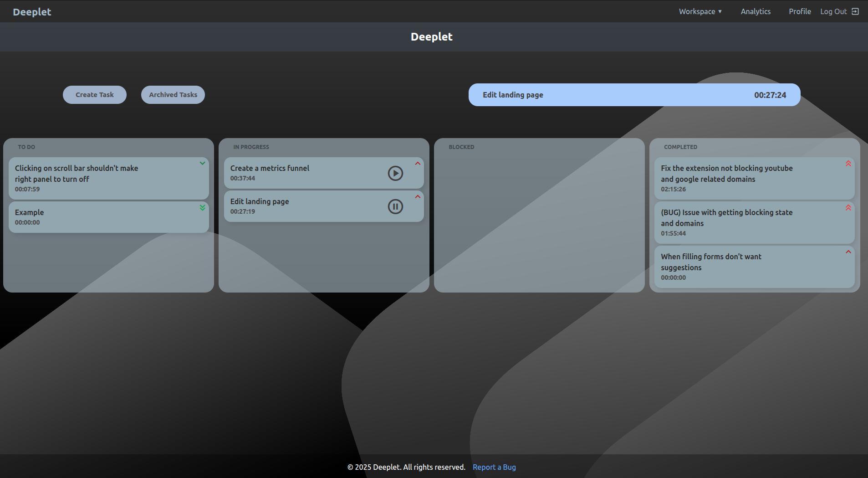Click the active Edit landing page timer bar
Viewport: 868px width, 478px height.
click(x=633, y=94)
